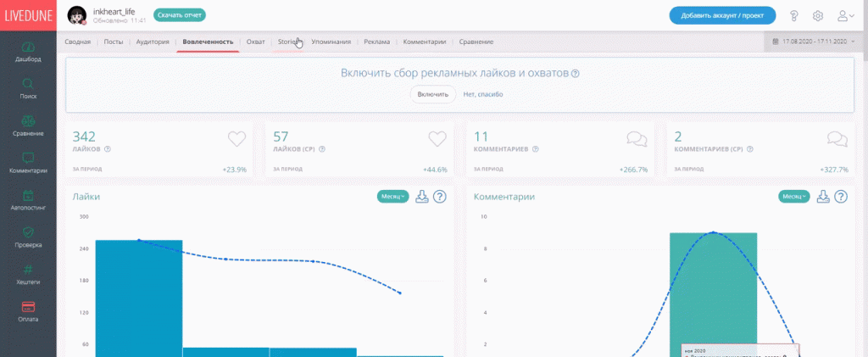Decline with Нет, спасибо link

pos(483,94)
